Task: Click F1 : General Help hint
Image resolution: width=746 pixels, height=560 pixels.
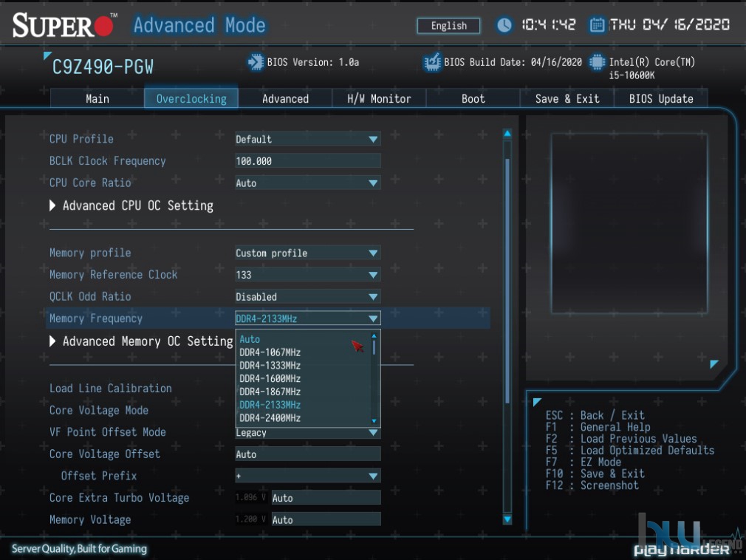Action: click(598, 427)
